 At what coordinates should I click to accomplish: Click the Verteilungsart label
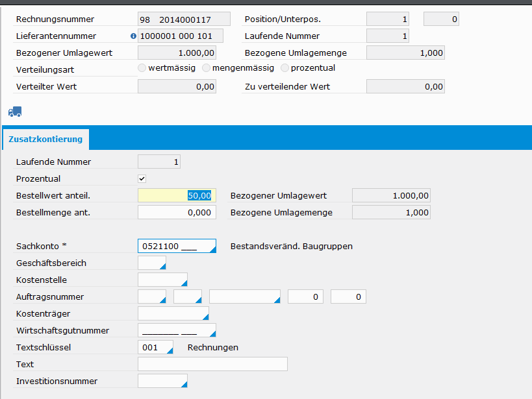(x=45, y=70)
